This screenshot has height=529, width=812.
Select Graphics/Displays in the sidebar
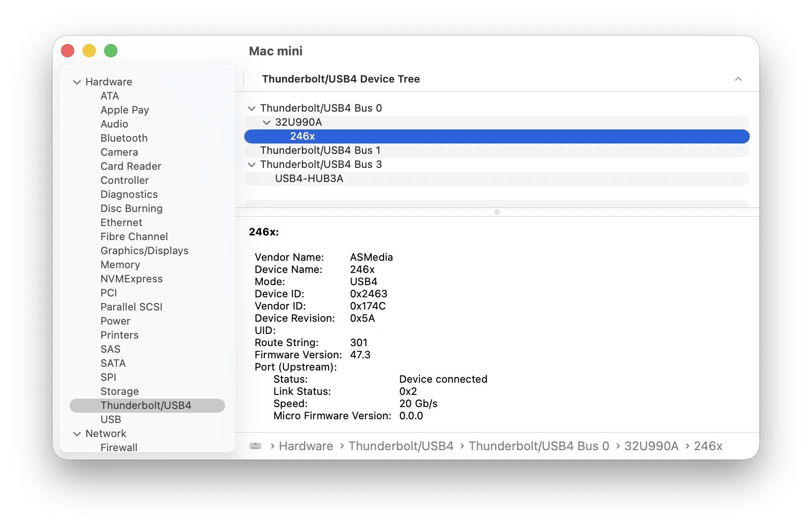coord(144,250)
